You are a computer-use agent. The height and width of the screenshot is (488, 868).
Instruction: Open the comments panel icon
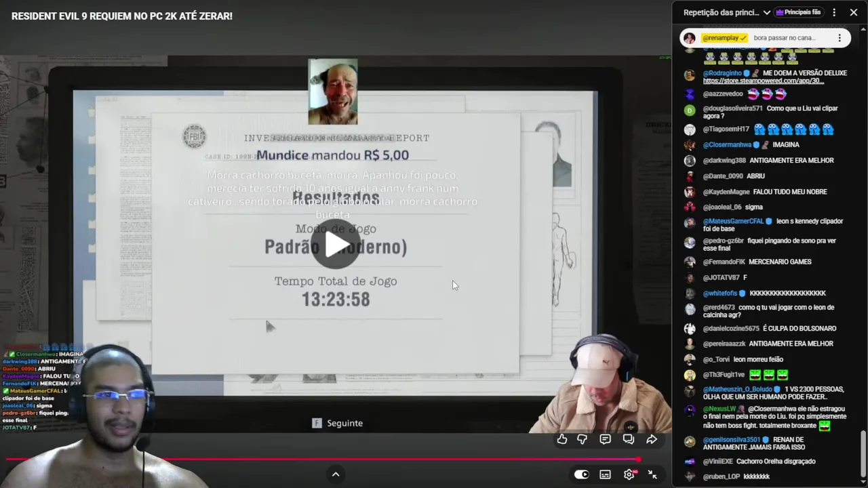[605, 439]
